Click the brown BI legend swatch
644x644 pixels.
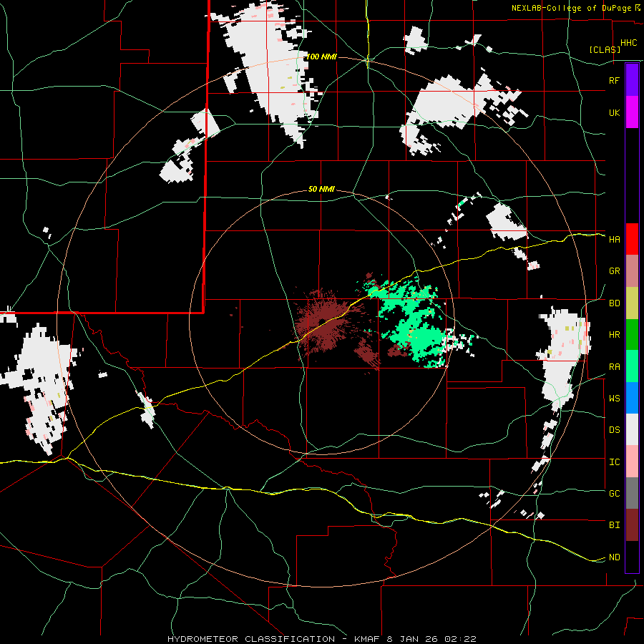632,525
